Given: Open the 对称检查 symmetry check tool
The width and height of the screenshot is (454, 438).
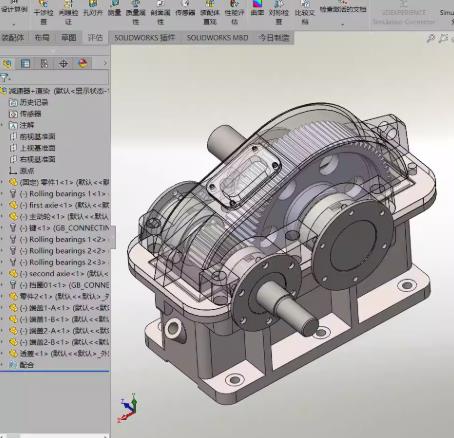Looking at the screenshot, I should click(x=279, y=13).
